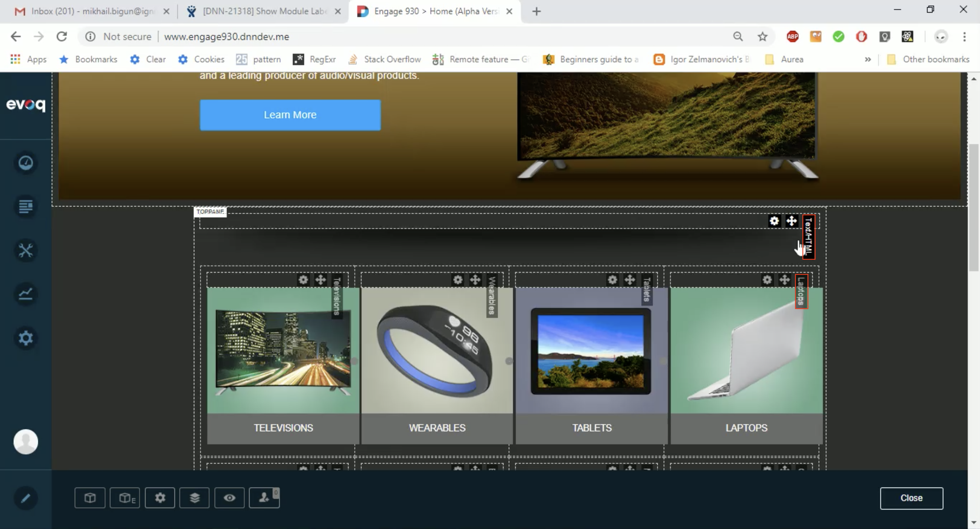
Task: Switch to the Gmail Inbox tab
Action: [91, 11]
